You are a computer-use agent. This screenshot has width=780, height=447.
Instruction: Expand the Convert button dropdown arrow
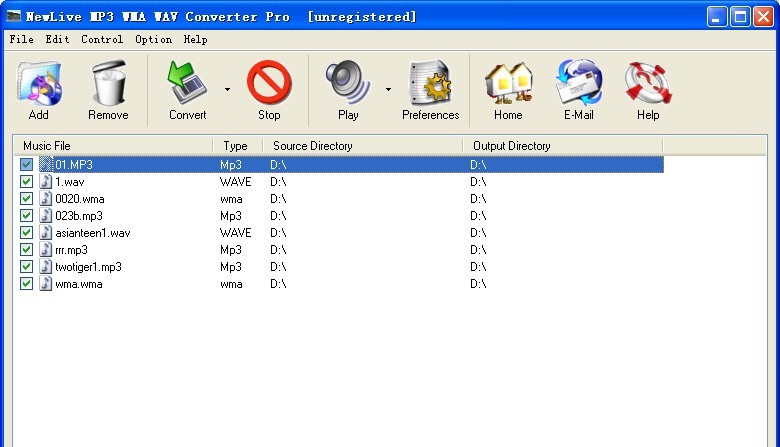pos(227,89)
